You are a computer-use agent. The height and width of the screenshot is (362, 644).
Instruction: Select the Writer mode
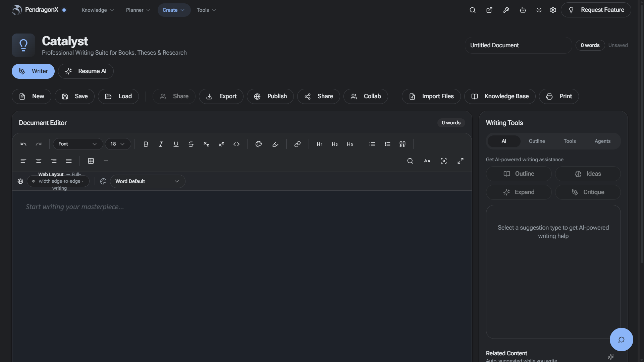point(33,71)
